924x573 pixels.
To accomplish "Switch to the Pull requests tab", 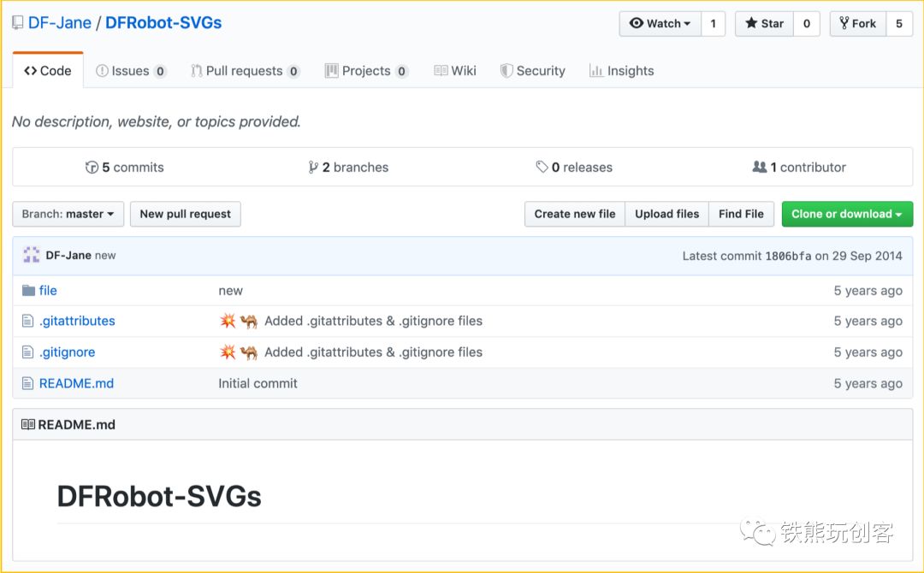I will tap(246, 71).
